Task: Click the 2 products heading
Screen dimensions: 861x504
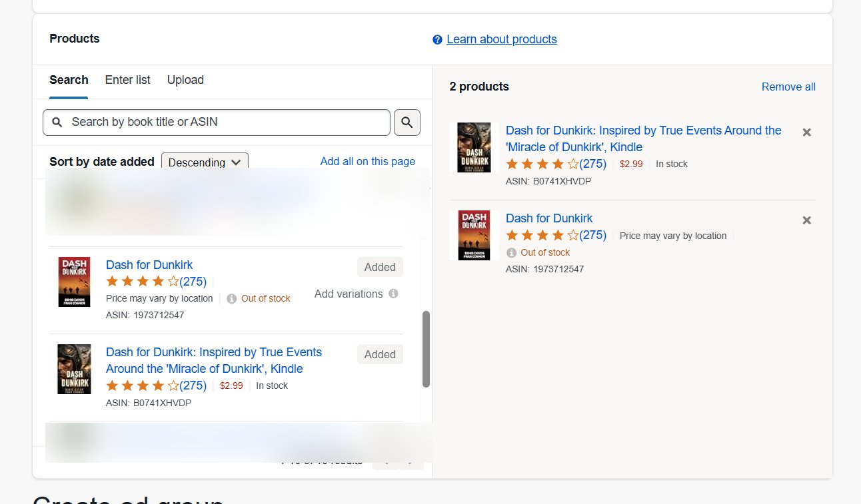Action: click(479, 87)
